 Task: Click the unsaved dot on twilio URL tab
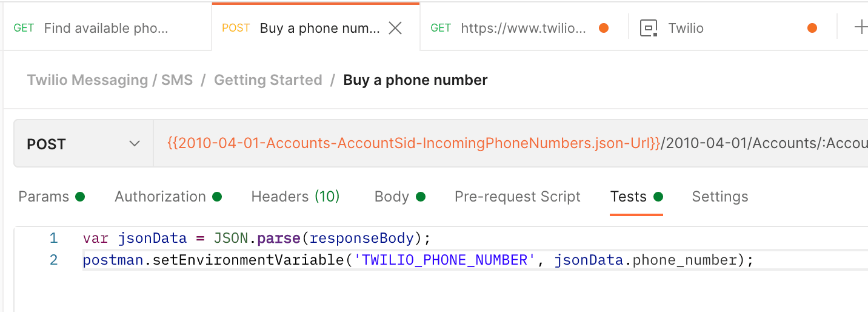coord(604,28)
